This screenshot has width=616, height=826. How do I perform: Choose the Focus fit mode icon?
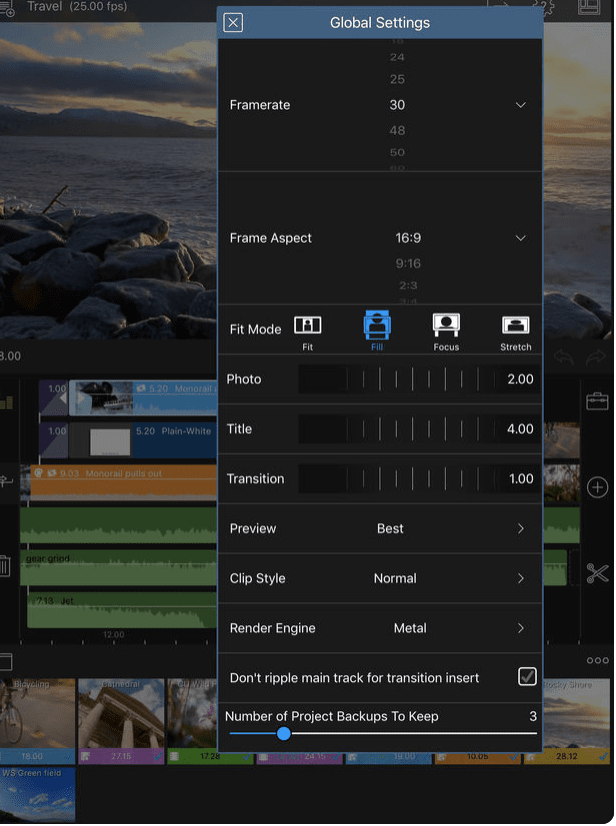click(446, 326)
